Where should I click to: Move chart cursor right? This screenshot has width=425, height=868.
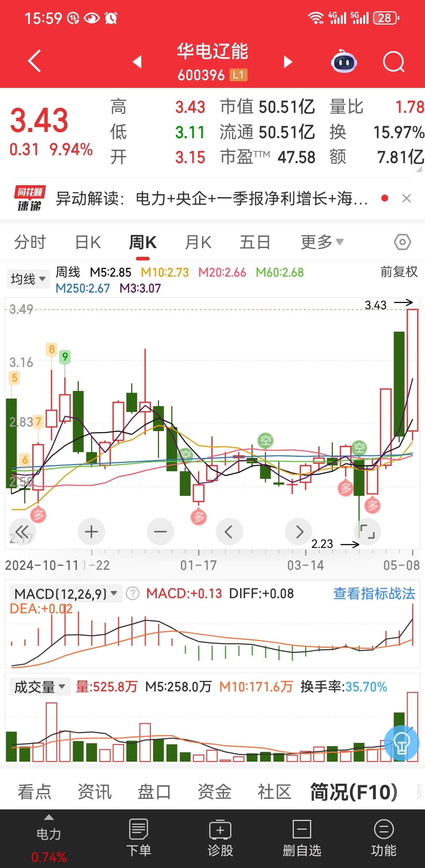[299, 532]
